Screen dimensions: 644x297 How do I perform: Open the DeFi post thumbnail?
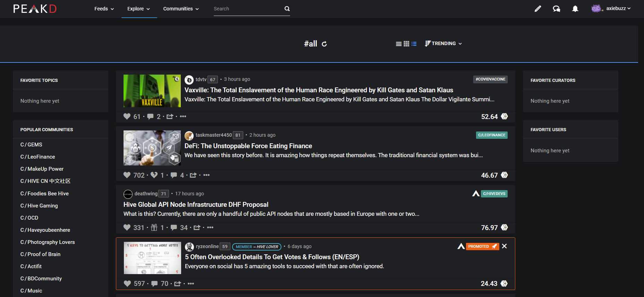[152, 148]
